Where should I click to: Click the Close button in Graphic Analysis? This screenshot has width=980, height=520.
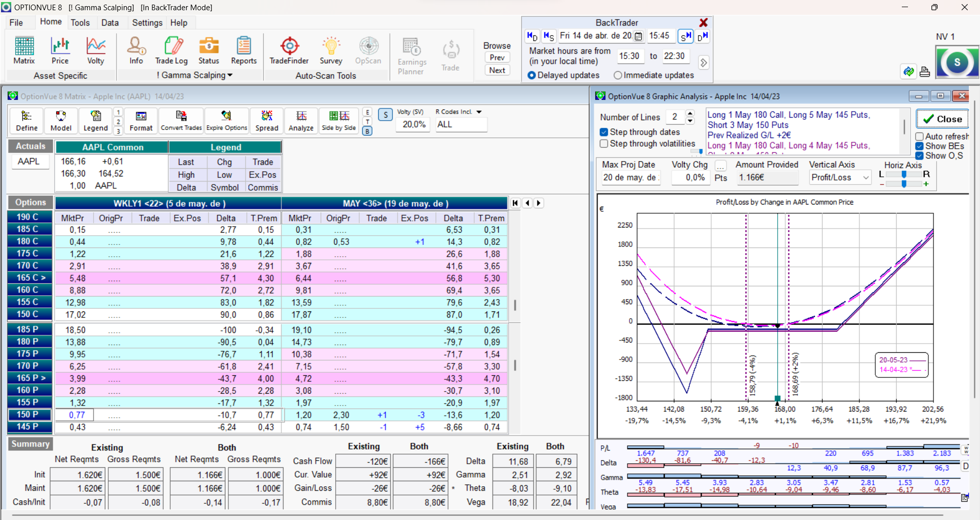(942, 119)
